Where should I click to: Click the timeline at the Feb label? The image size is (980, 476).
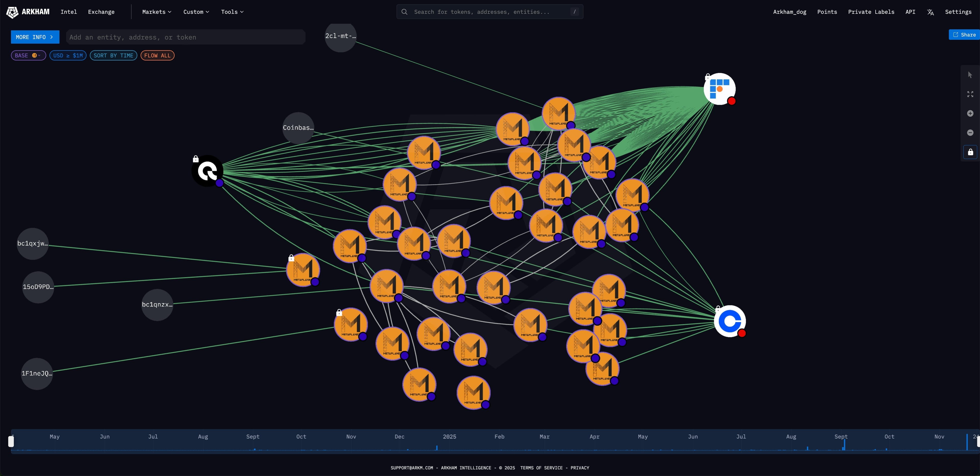coord(499,436)
